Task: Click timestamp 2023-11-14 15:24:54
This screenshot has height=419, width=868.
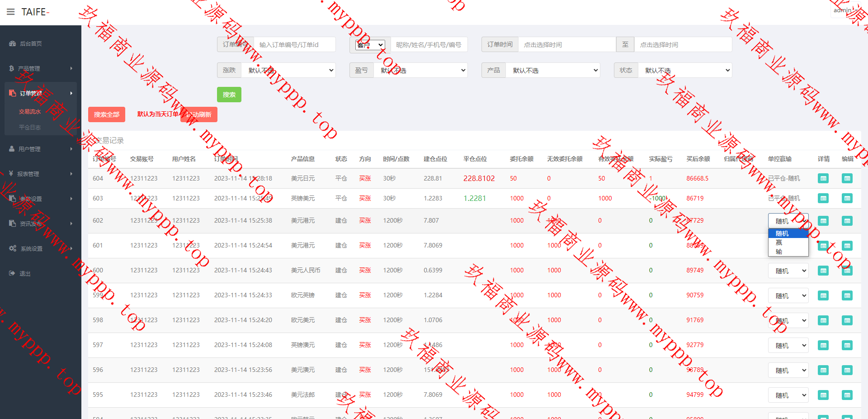Action: tap(243, 245)
